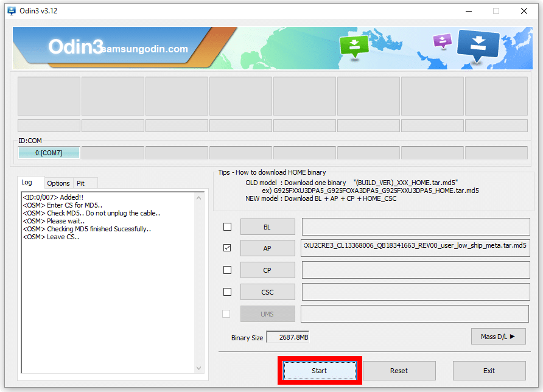Start the firmware flash
Image resolution: width=543 pixels, height=392 pixels.
[x=320, y=371]
